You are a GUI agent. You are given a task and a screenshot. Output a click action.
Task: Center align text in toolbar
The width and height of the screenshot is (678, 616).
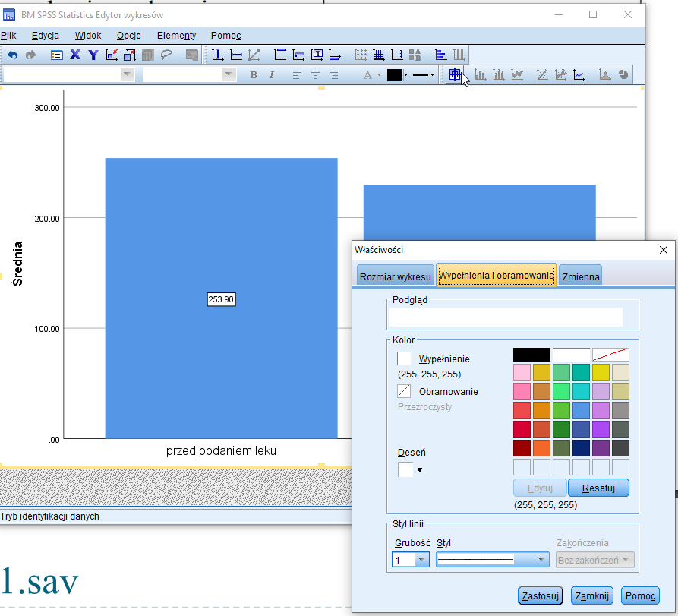pos(315,74)
